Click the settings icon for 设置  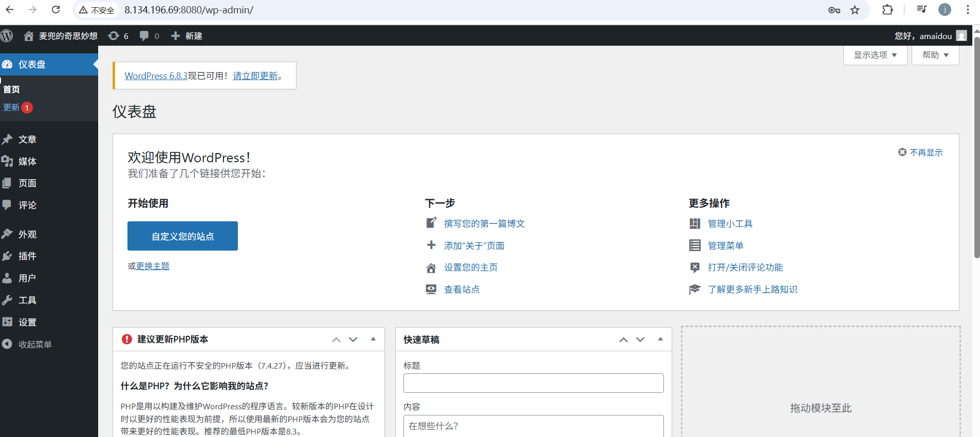click(7, 322)
